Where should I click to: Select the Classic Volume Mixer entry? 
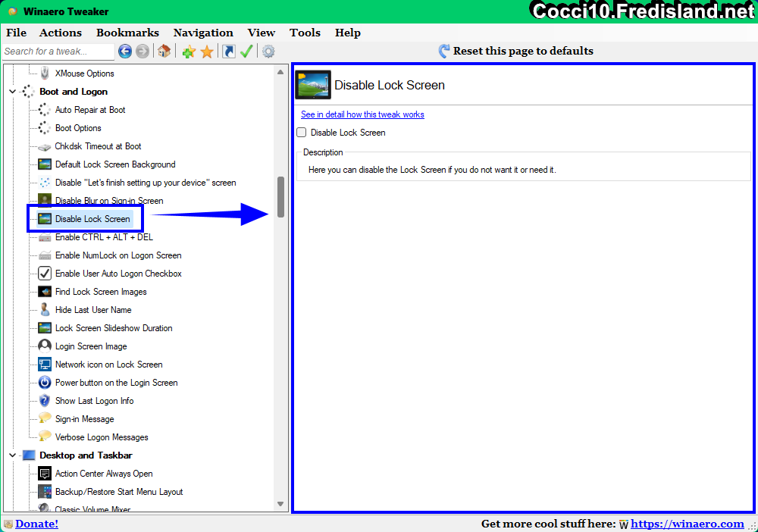pyautogui.click(x=92, y=509)
